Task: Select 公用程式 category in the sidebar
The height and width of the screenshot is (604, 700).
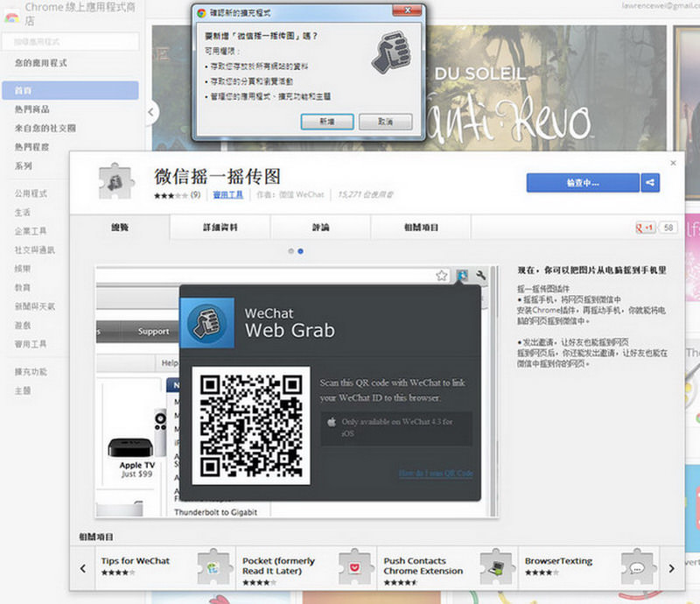Action: [31, 193]
